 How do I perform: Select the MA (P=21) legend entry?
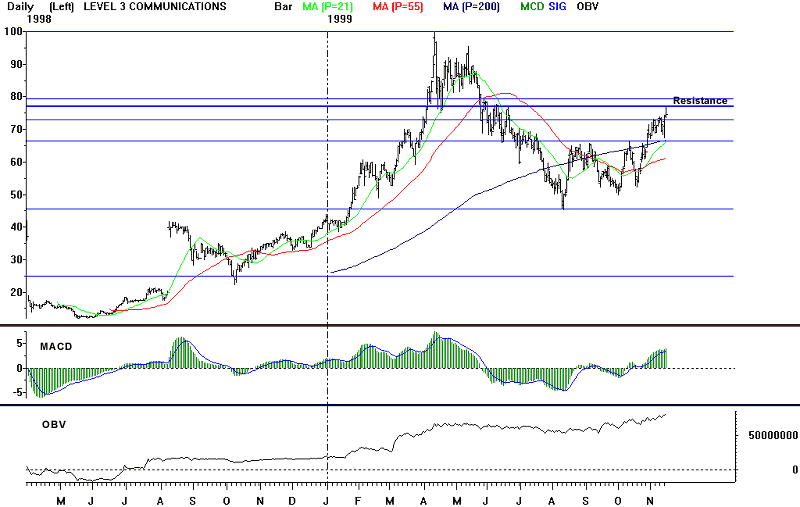[328, 7]
